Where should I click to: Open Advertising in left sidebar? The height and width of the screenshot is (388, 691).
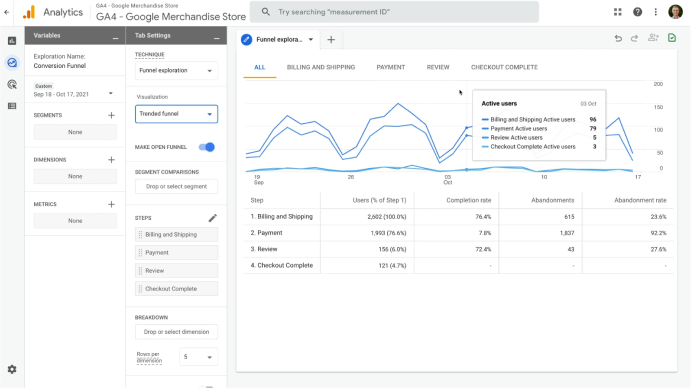(12, 84)
